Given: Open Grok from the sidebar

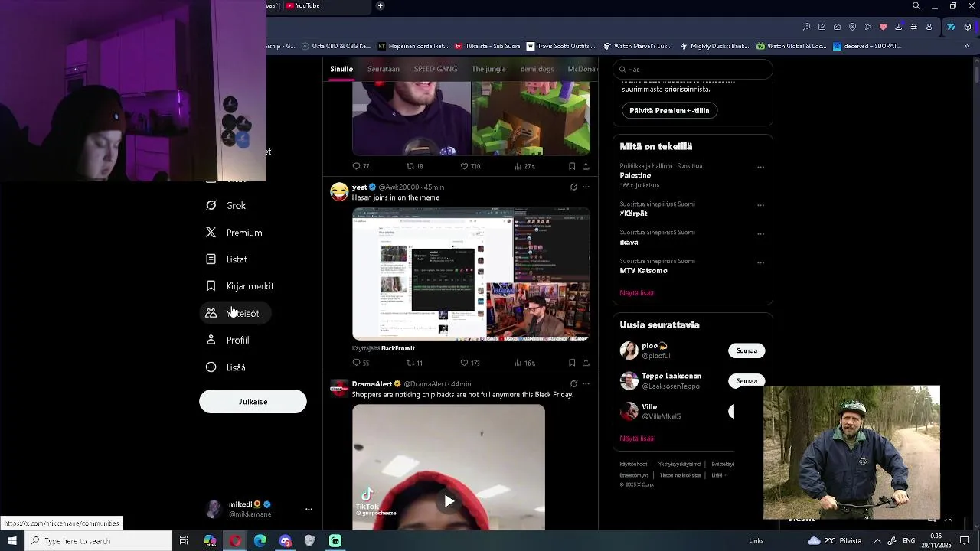Looking at the screenshot, I should [x=227, y=206].
